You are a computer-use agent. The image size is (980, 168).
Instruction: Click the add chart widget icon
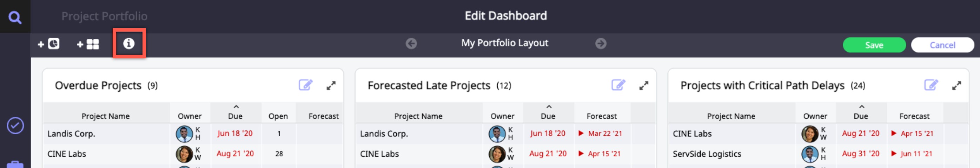(49, 44)
